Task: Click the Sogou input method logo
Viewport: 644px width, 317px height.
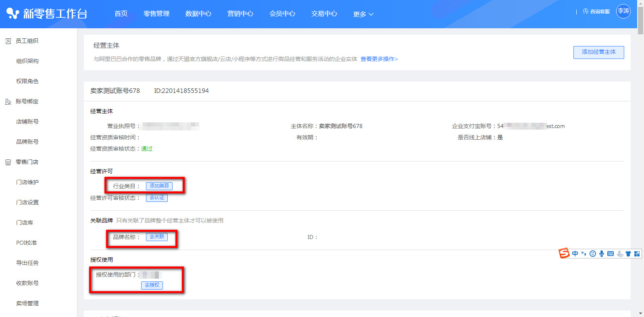Action: pos(564,253)
